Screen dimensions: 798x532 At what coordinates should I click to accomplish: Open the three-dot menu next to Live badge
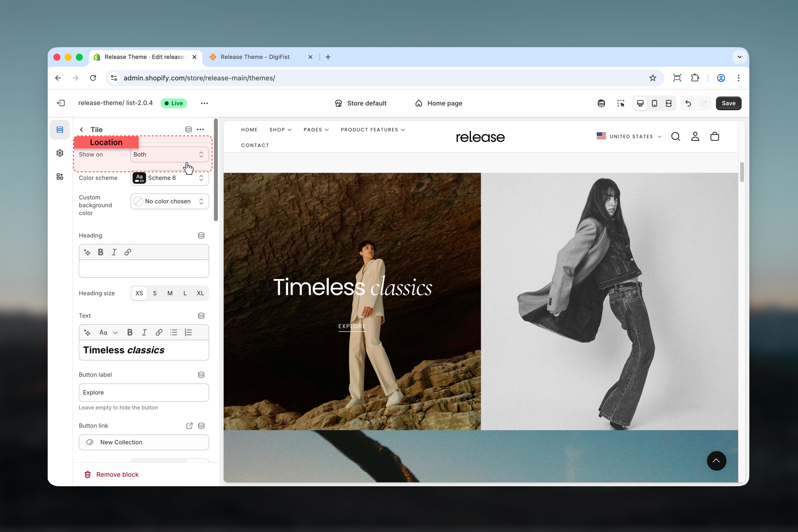click(204, 103)
